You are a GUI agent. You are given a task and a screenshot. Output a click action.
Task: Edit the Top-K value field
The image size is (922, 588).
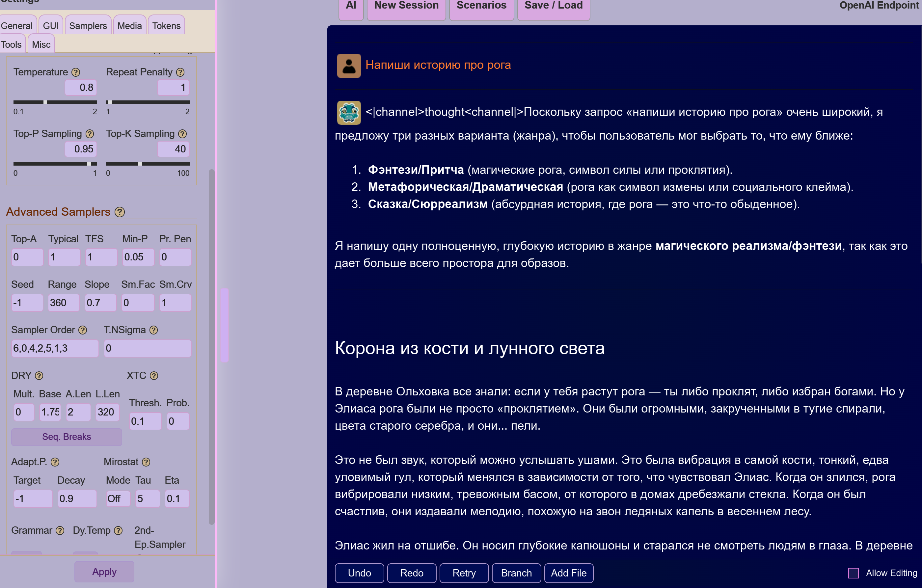coord(174,149)
